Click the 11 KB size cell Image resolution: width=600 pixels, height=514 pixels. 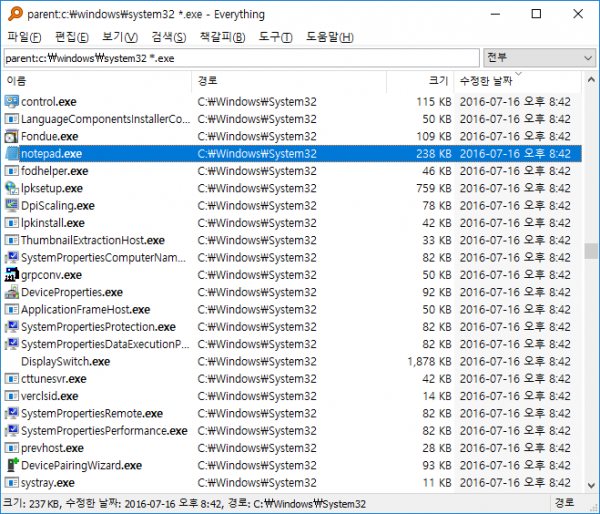point(437,483)
